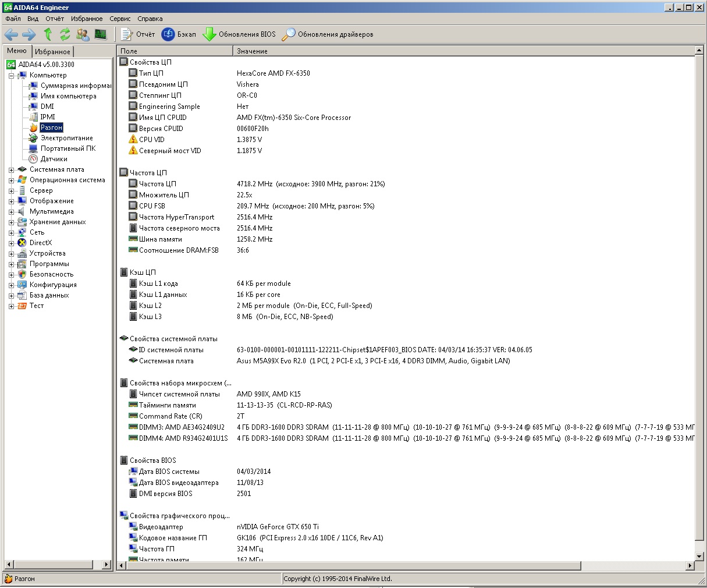
Task: Expand the Отображение tree node
Action: 11,201
